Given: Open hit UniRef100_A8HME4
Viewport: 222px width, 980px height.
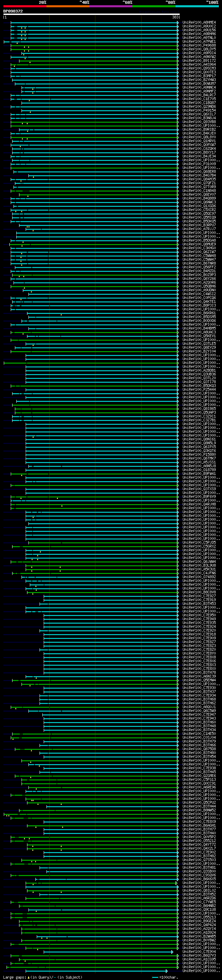Looking at the screenshot, I should (199, 23).
